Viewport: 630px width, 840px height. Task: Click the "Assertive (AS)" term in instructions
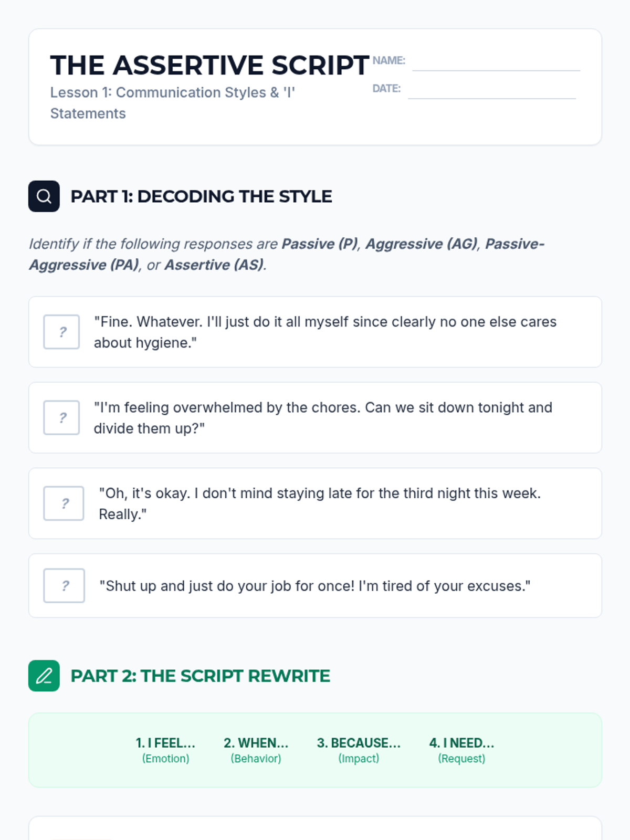(214, 265)
